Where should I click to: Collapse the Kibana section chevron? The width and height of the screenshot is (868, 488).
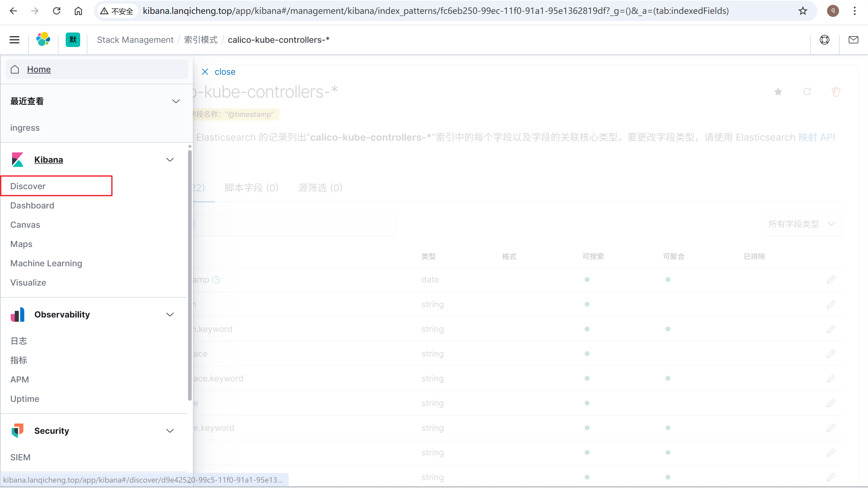point(170,160)
